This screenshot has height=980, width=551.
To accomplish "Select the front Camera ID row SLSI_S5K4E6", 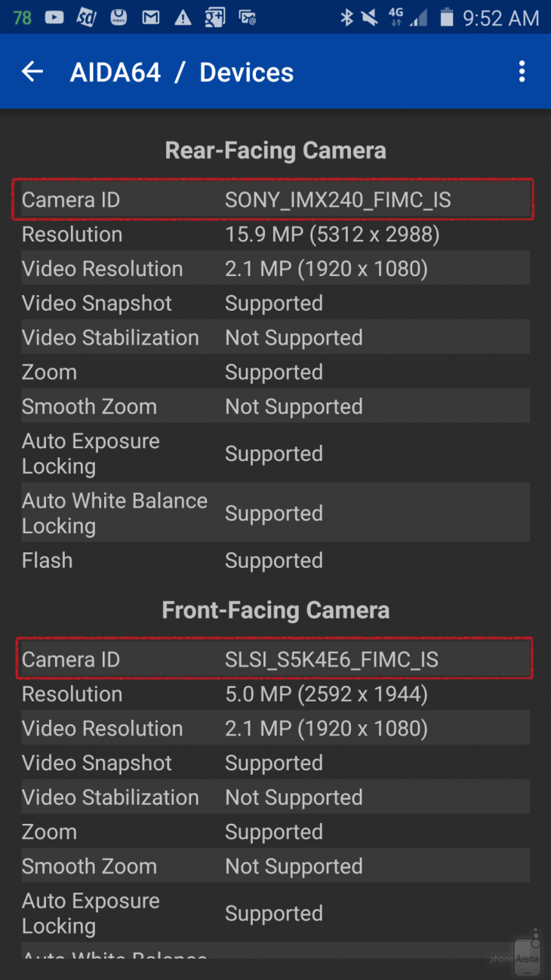I will click(275, 659).
